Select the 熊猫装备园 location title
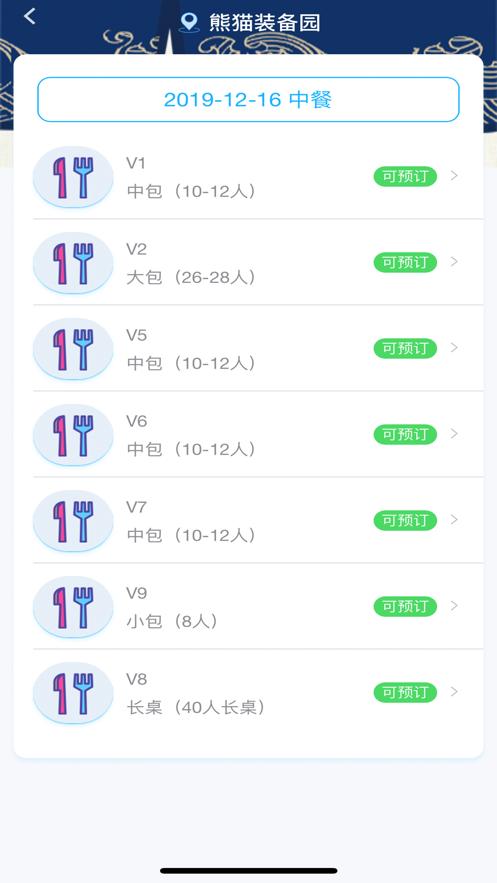497x883 pixels. pos(265,23)
